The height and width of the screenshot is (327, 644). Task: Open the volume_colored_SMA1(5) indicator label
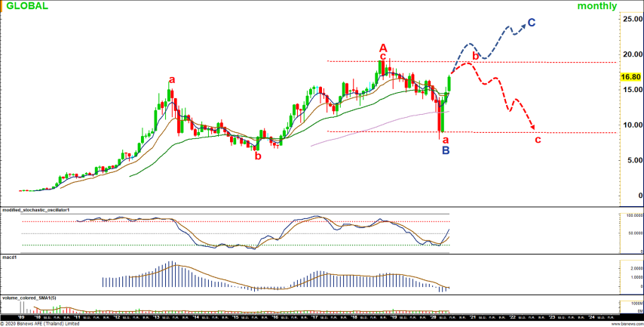[x=29, y=298]
